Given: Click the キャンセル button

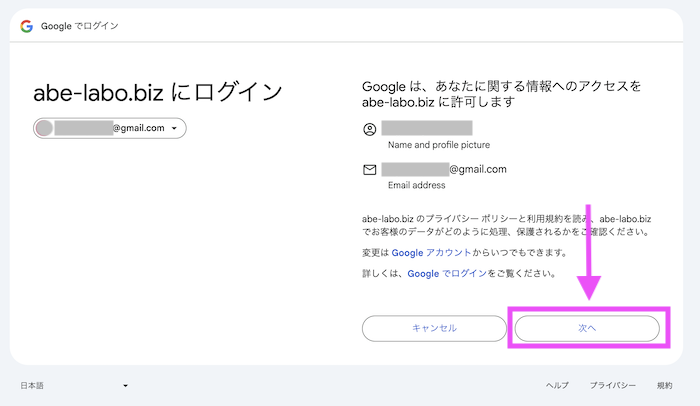Looking at the screenshot, I should pyautogui.click(x=434, y=328).
